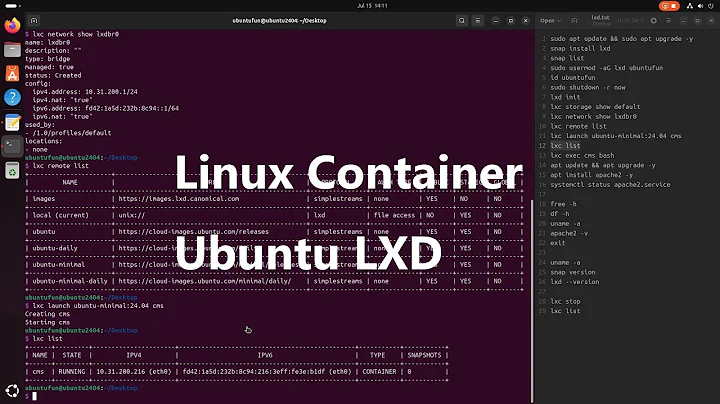Click the Activities workspace indicator pill
The width and height of the screenshot is (720, 404).
coord(11,6)
